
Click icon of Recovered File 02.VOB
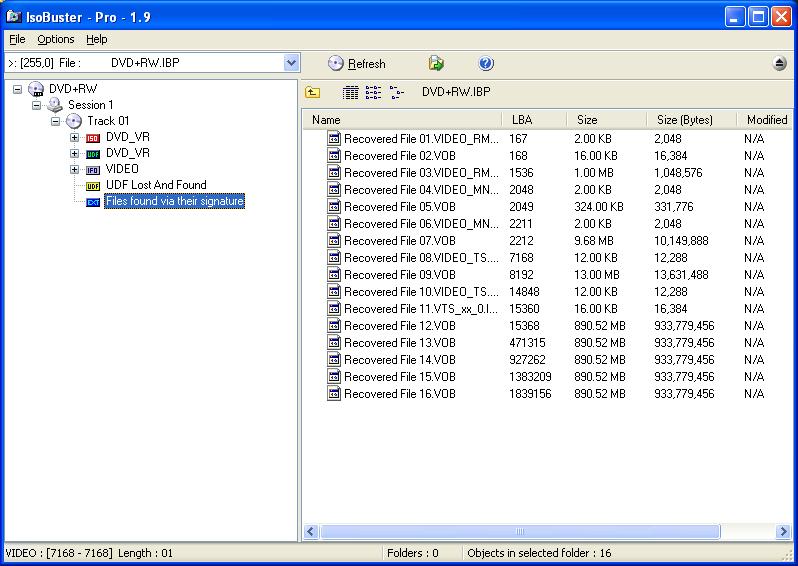[334, 155]
